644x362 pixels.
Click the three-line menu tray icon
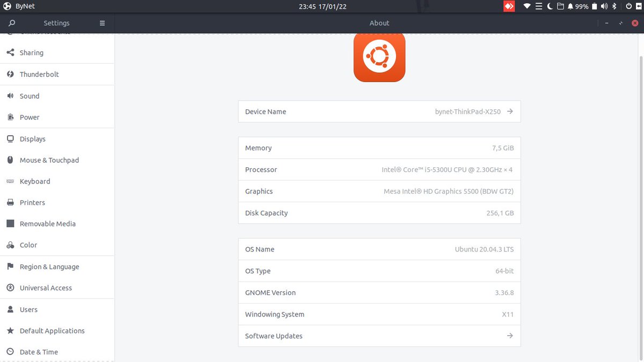tap(539, 6)
